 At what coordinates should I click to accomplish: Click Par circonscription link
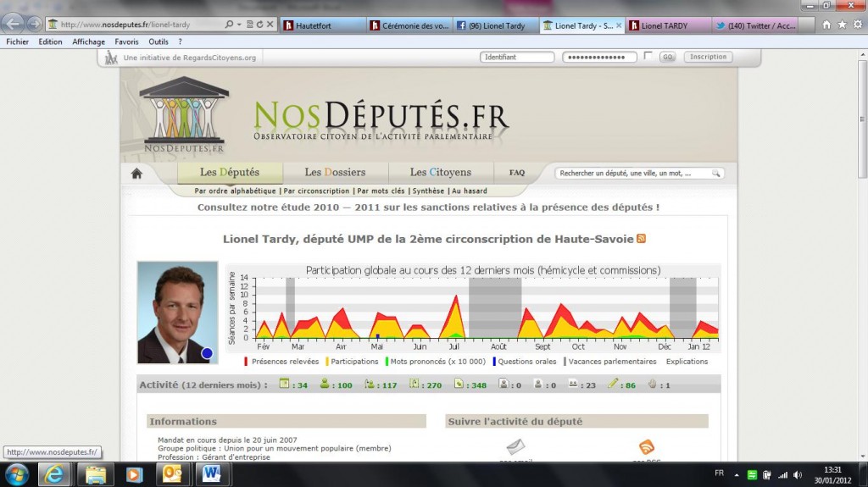(x=316, y=191)
